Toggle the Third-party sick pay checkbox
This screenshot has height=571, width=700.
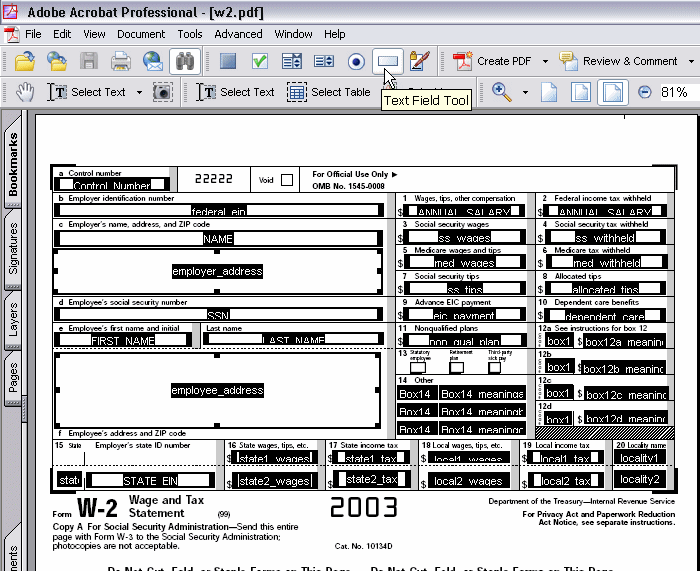pyautogui.click(x=494, y=368)
